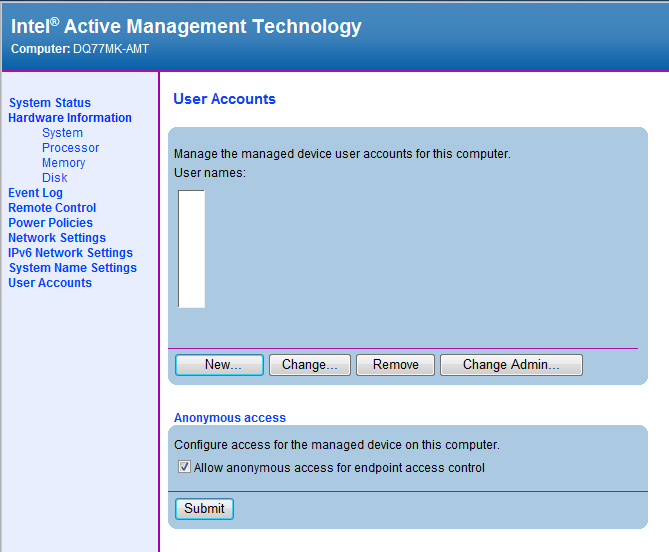Open the Disk information page
This screenshot has height=552, width=669.
click(55, 177)
